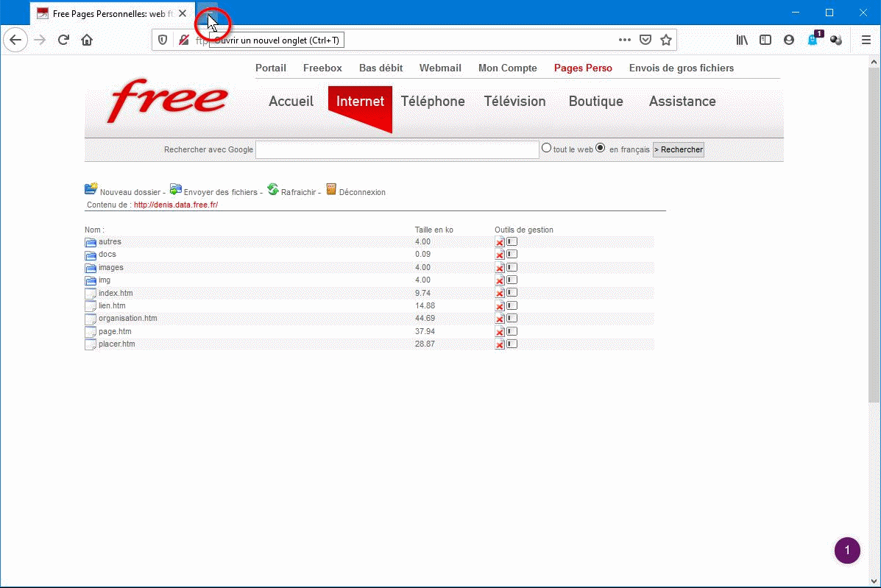The width and height of the screenshot is (881, 588).
Task: Click the folder icon beside Nouveau dossier
Action: (91, 188)
